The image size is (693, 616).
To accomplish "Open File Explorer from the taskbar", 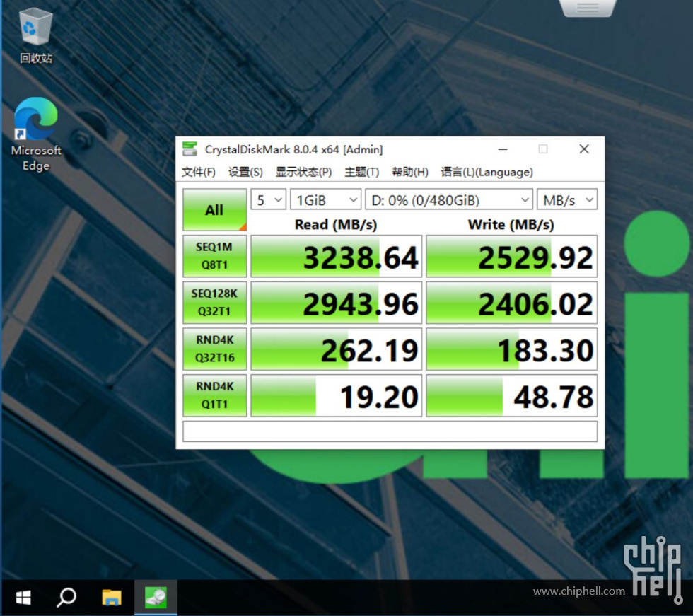I will click(x=112, y=598).
